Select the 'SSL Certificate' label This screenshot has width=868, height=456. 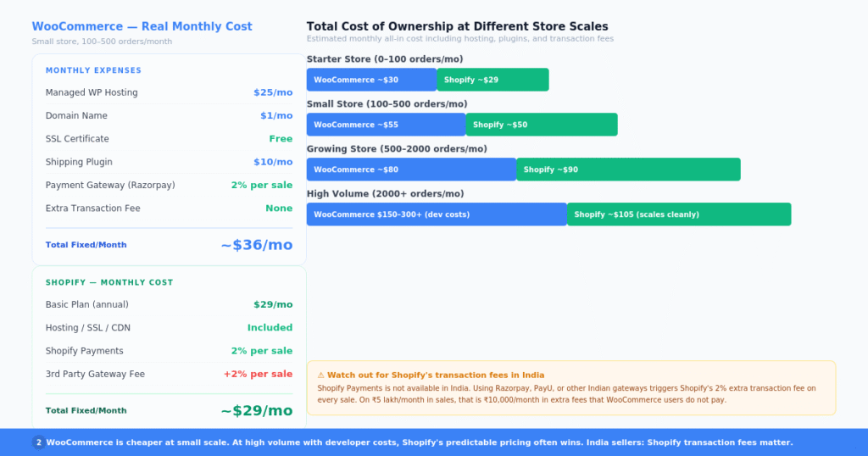point(77,139)
